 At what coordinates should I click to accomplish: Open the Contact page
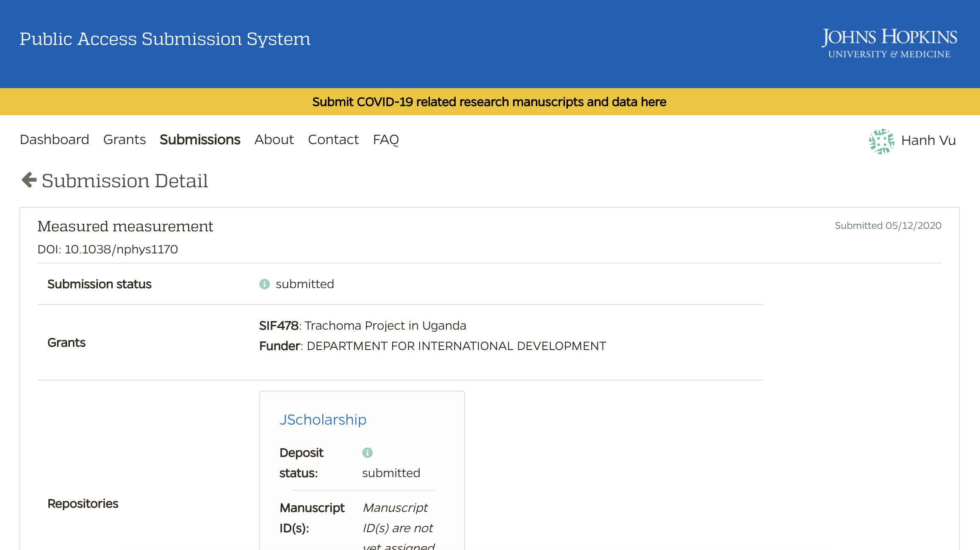click(333, 139)
